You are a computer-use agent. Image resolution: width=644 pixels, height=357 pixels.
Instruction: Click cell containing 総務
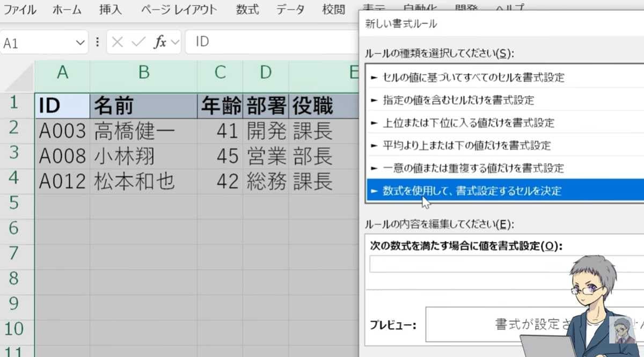pyautogui.click(x=266, y=181)
